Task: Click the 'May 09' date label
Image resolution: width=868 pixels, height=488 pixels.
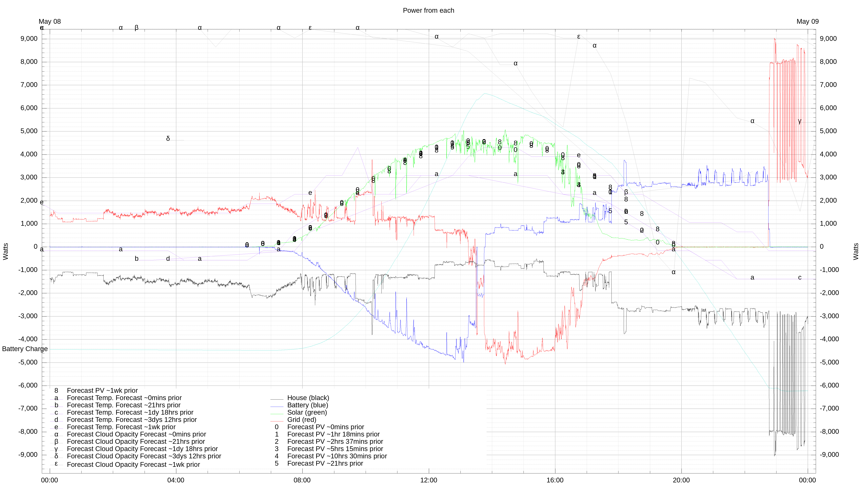Action: tap(807, 22)
